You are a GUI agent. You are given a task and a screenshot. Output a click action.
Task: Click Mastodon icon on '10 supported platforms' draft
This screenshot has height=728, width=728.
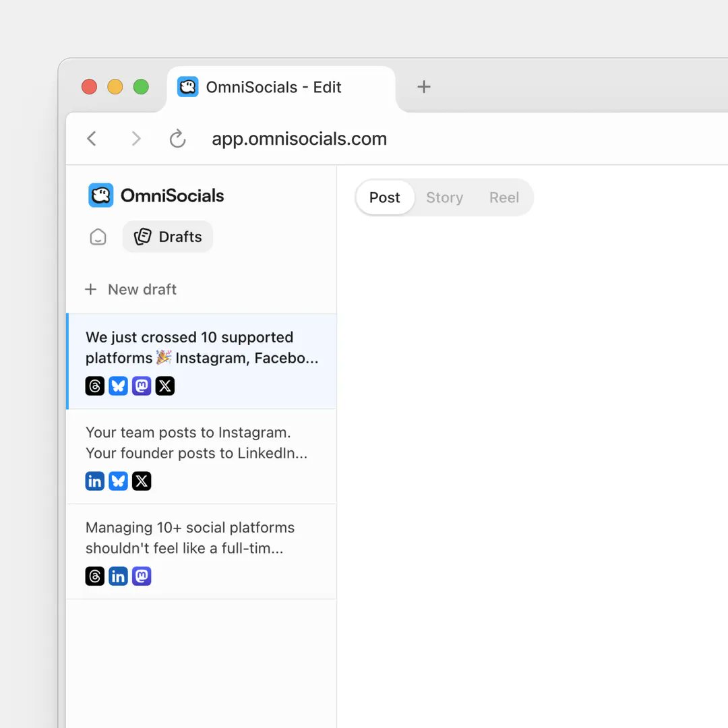click(142, 386)
